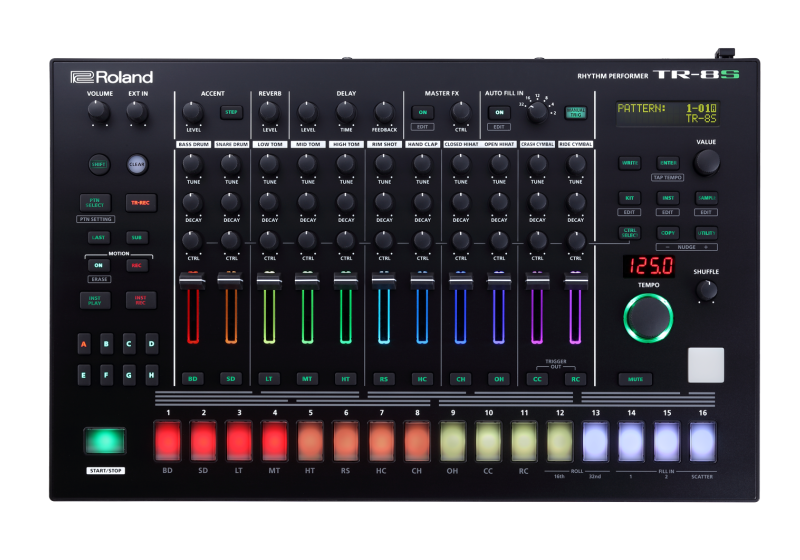Toggle the MASTER FX ON button
This screenshot has width=800, height=560.
[423, 112]
